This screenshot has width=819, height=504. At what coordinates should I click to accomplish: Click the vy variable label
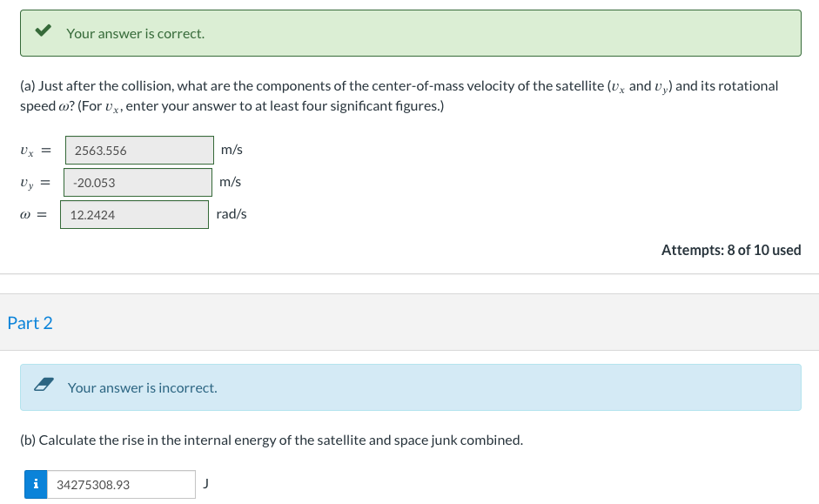[x=27, y=183]
